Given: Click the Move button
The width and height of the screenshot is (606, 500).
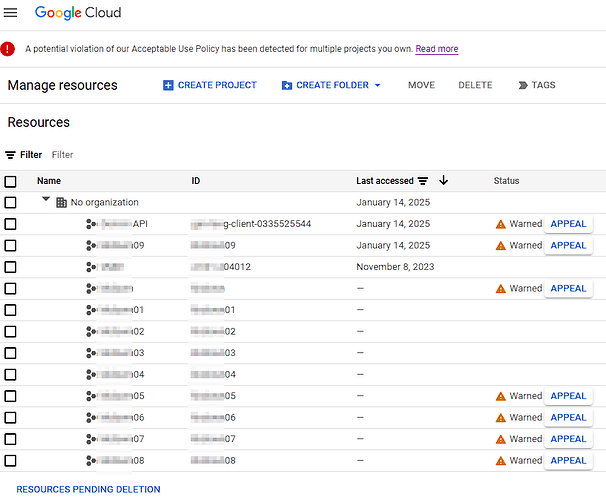Looking at the screenshot, I should click(421, 85).
